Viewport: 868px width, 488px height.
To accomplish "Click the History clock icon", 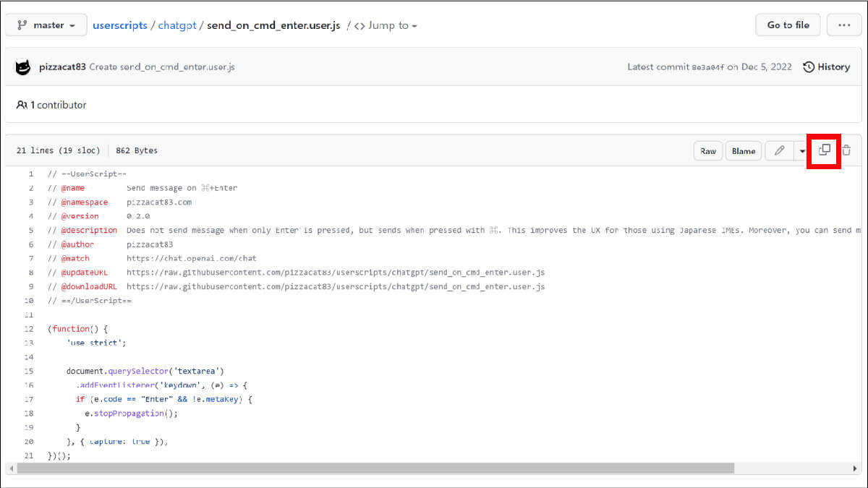I will 808,67.
